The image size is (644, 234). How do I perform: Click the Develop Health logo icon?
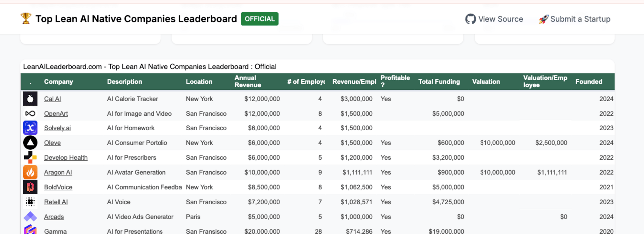[x=30, y=158]
